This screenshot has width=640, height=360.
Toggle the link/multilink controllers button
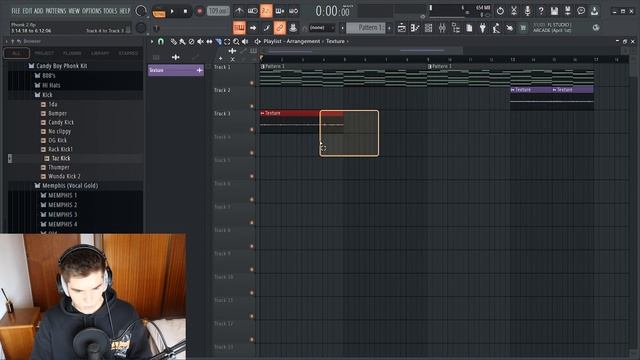click(280, 28)
